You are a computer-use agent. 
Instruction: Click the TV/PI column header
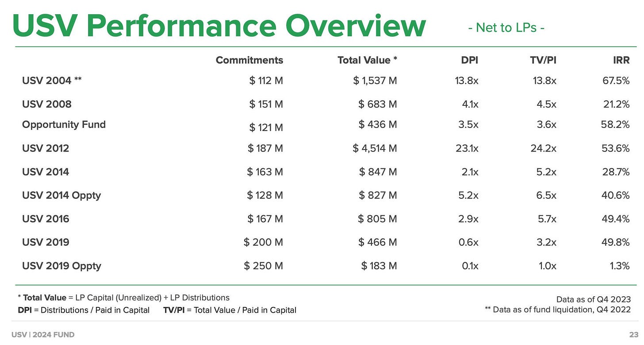pos(544,60)
